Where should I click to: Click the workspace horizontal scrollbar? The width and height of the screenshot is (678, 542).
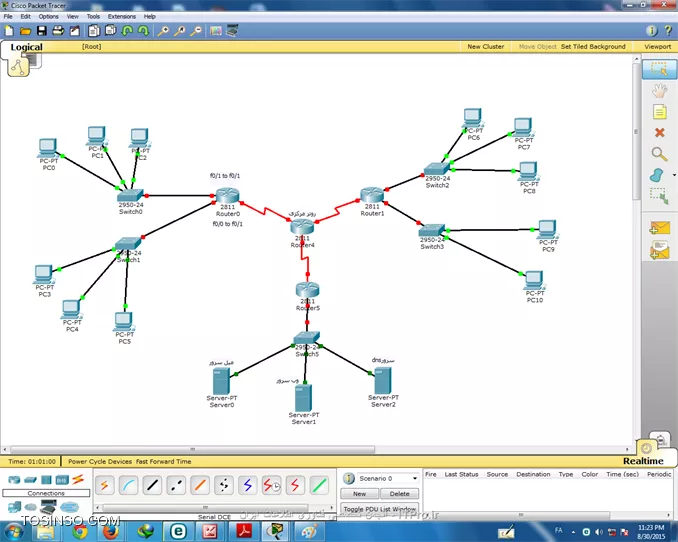point(192,449)
